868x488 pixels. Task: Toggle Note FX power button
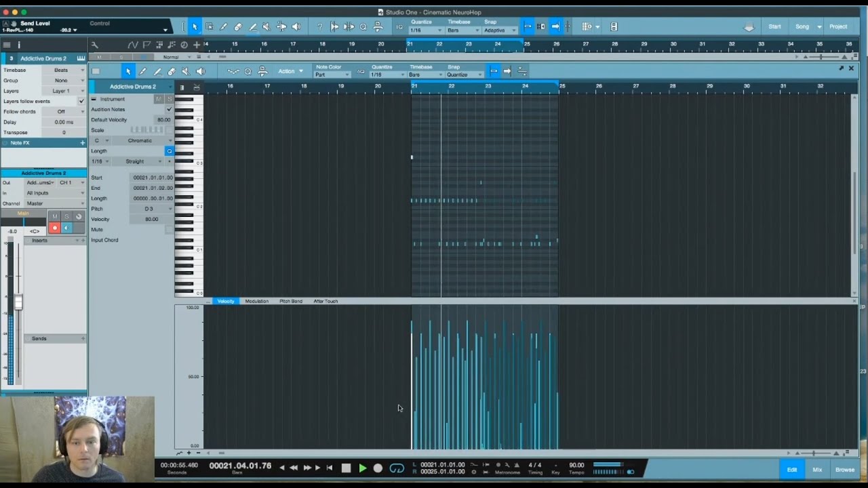point(5,143)
